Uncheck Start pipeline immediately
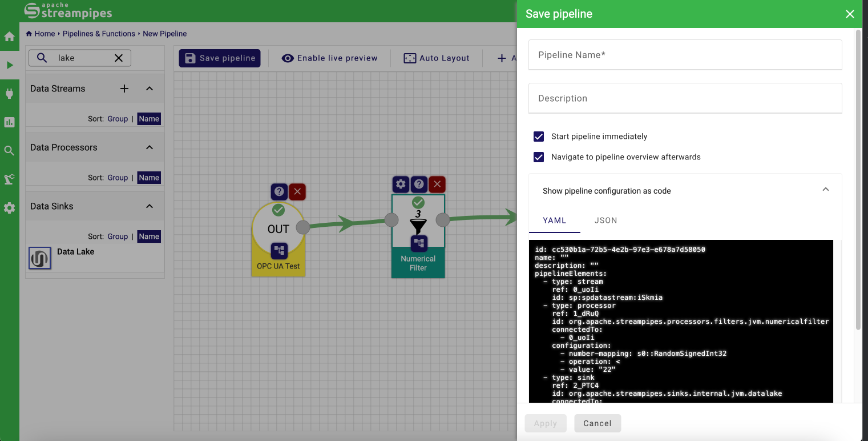The height and width of the screenshot is (441, 868). click(x=539, y=137)
